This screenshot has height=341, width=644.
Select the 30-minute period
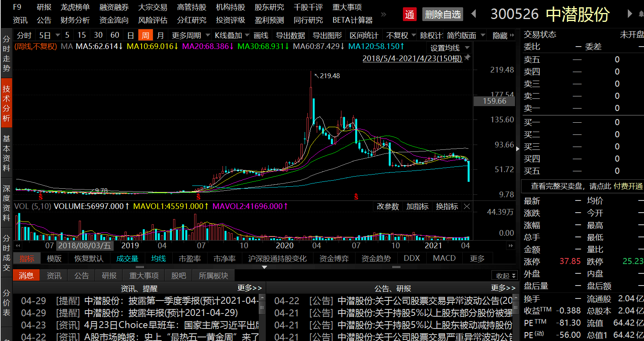pyautogui.click(x=98, y=35)
